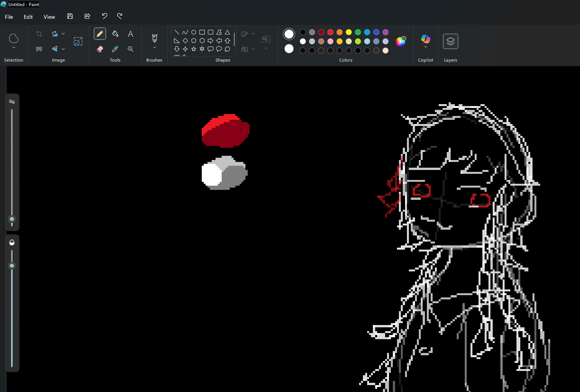Open the Edit menu
This screenshot has width=580, height=392.
[28, 17]
